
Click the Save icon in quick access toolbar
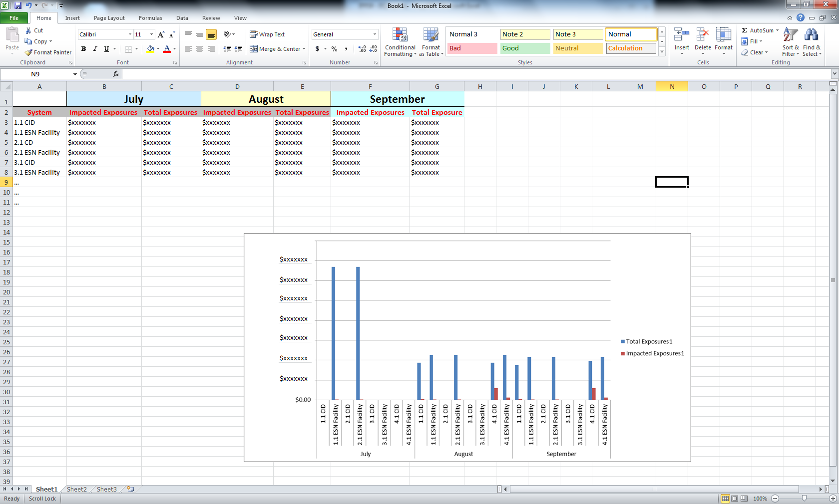coord(18,5)
